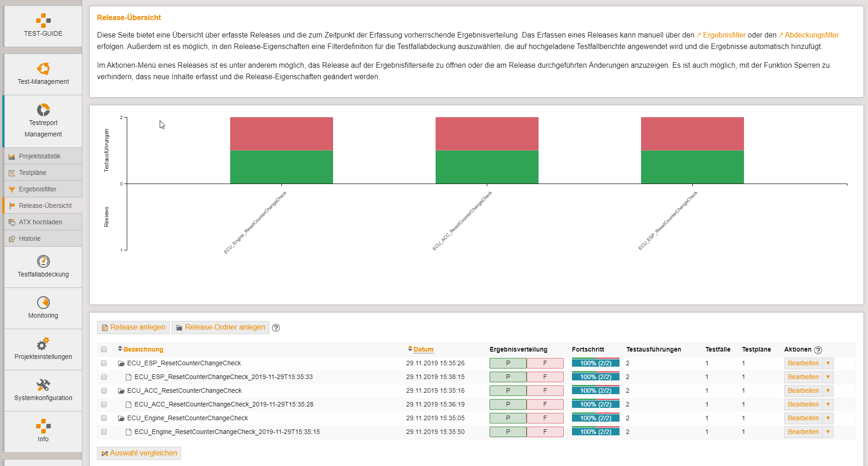Expand the ECU_Engine_ResetCounterChangeCheck dropdown arrow
Image resolution: width=868 pixels, height=466 pixels.
(828, 418)
